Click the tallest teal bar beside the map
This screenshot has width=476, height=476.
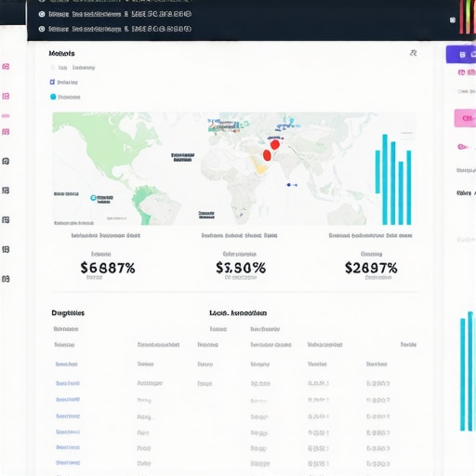(385, 179)
